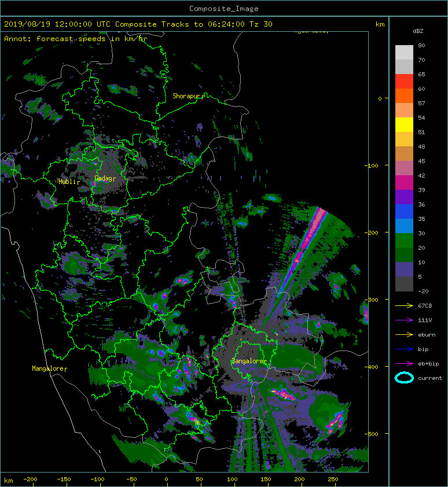Click the 0 tick on the horizontal axis
448x487 pixels.
[x=166, y=479]
